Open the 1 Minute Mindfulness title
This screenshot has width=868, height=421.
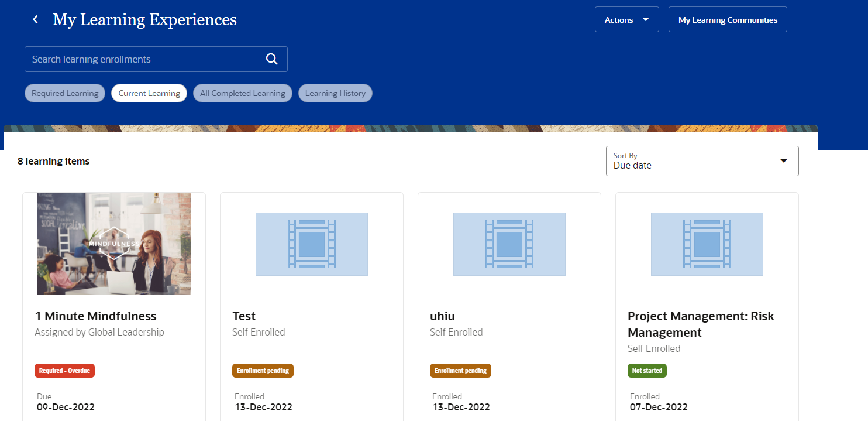tap(96, 316)
